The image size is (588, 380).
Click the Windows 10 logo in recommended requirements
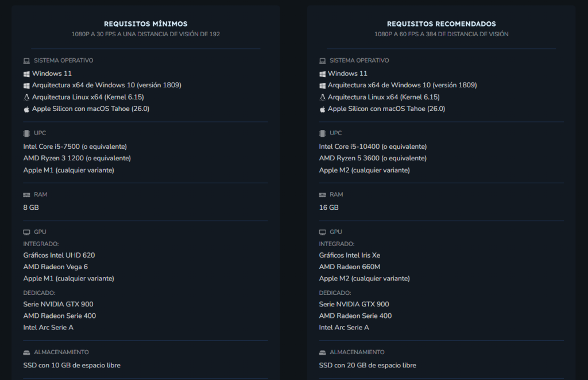pyautogui.click(x=322, y=85)
